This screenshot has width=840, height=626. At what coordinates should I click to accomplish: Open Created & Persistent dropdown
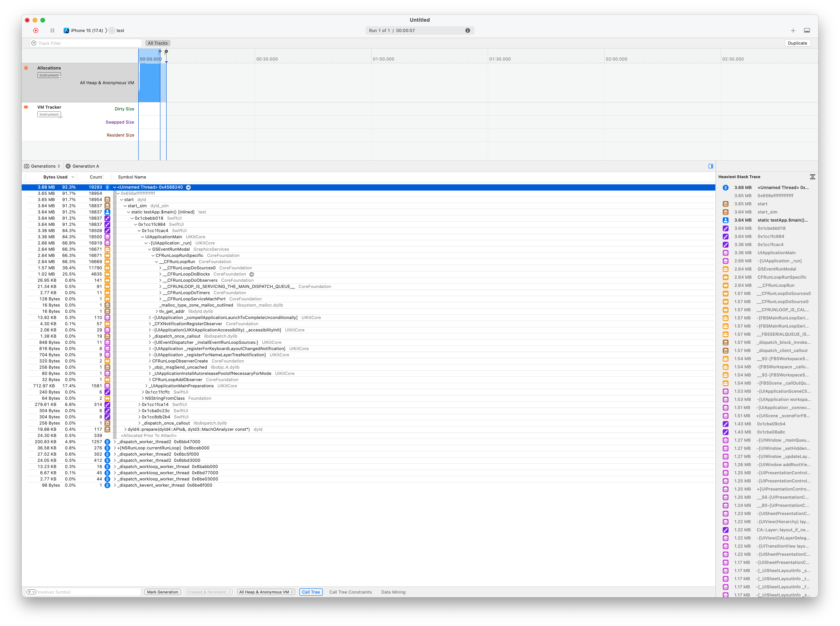pos(209,592)
